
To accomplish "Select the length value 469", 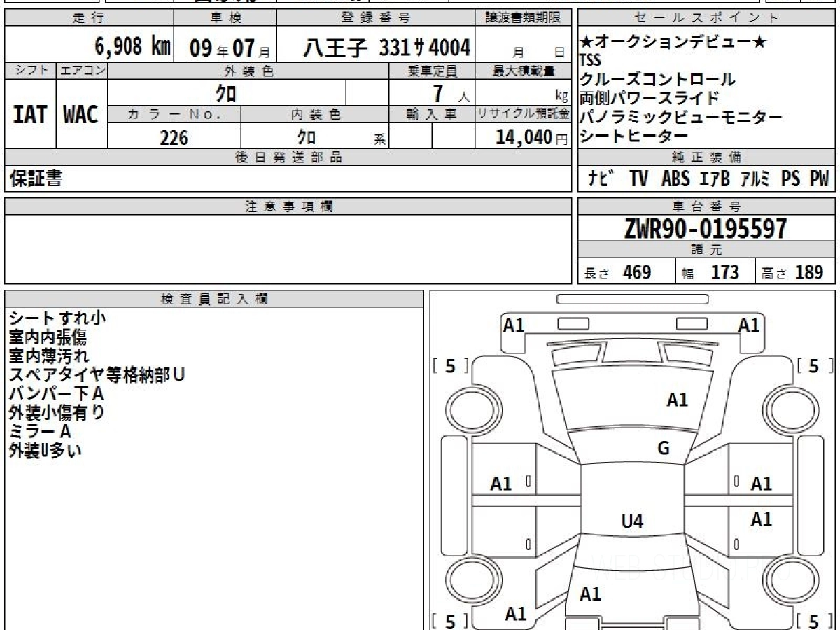I will 637,272.
